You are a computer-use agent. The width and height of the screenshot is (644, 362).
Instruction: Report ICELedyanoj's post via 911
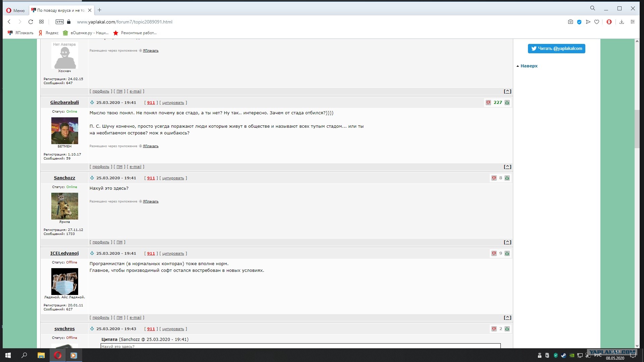click(x=151, y=253)
